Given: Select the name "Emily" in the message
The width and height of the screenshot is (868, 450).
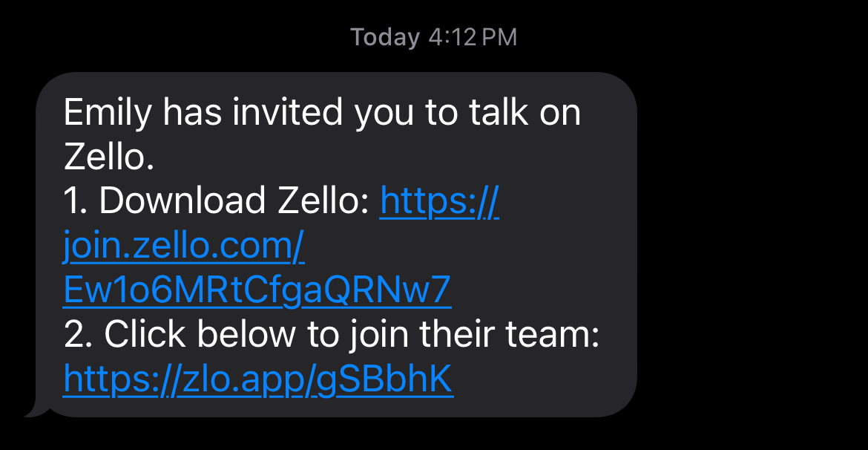Looking at the screenshot, I should click(108, 113).
